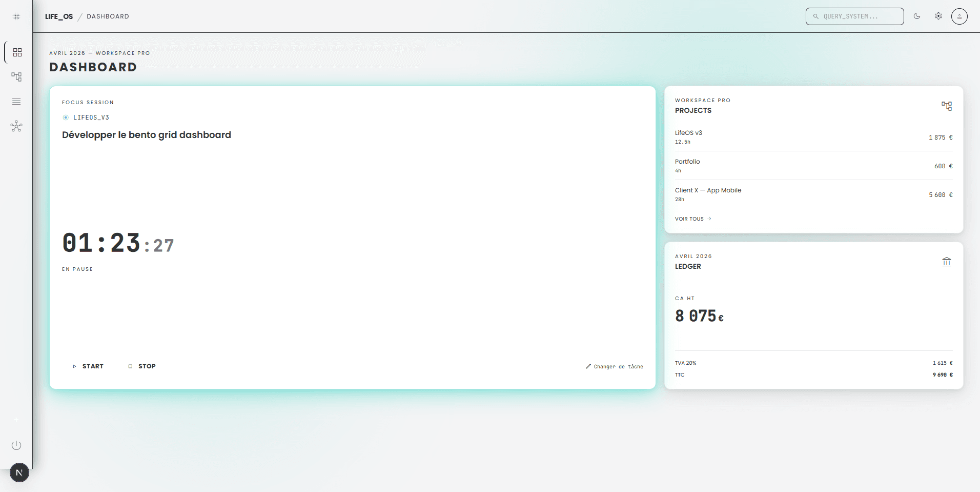Open the user profile avatar icon

coord(959,16)
